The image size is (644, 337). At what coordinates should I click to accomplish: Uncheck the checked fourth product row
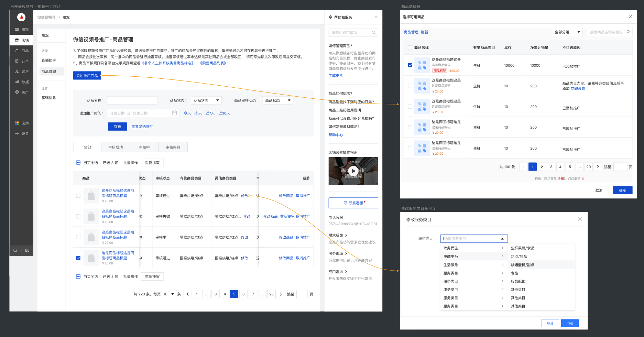pos(78,258)
